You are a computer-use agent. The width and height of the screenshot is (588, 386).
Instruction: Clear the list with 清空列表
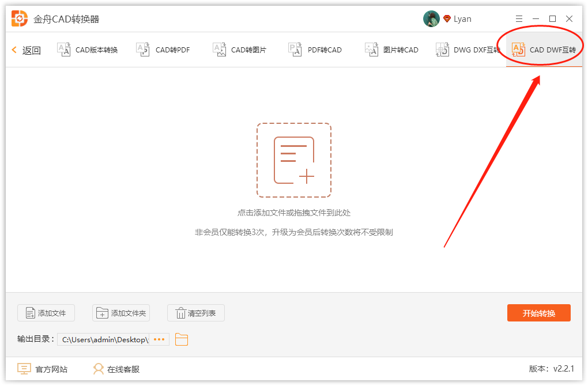(196, 313)
